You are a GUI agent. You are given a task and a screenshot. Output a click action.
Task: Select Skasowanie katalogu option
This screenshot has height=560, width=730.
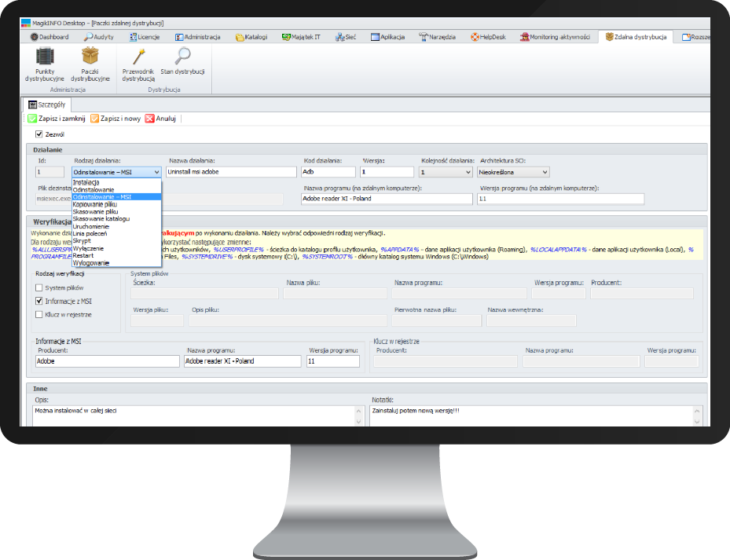coord(116,219)
